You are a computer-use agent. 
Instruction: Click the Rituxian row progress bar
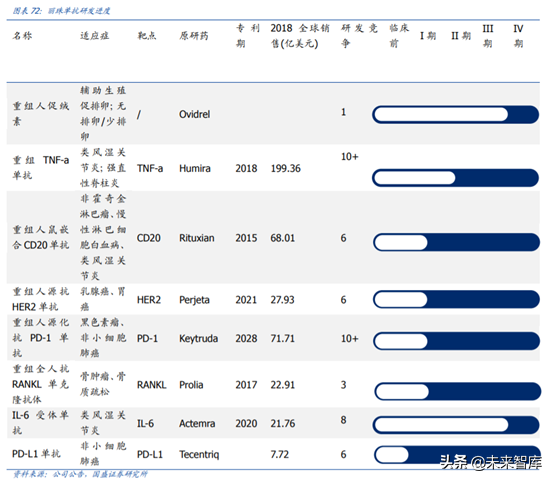coord(456,242)
